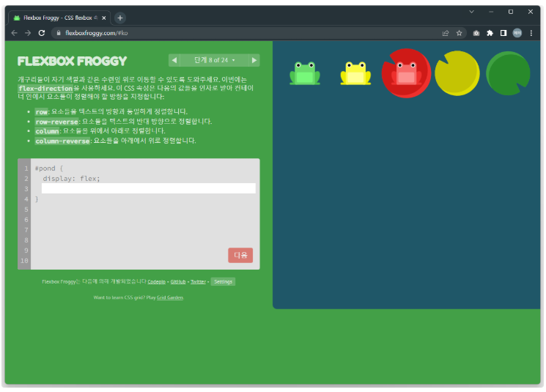Open the GitHub link in footer
This screenshot has width=546, height=392.
[x=178, y=281]
